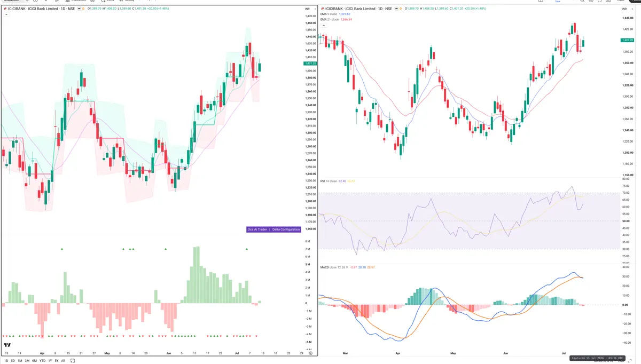Click the 30.00 level on RSI scale
This screenshot has height=364, width=641.
(626, 249)
